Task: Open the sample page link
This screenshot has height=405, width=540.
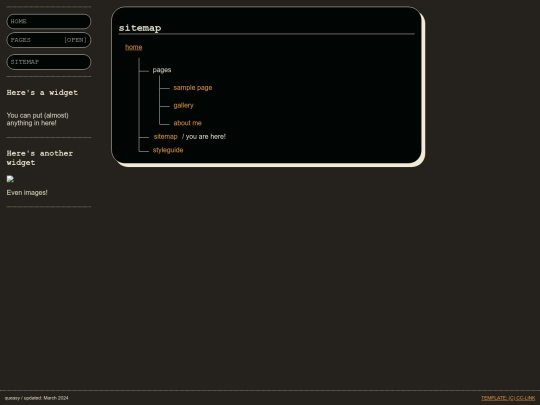Action: [193, 88]
